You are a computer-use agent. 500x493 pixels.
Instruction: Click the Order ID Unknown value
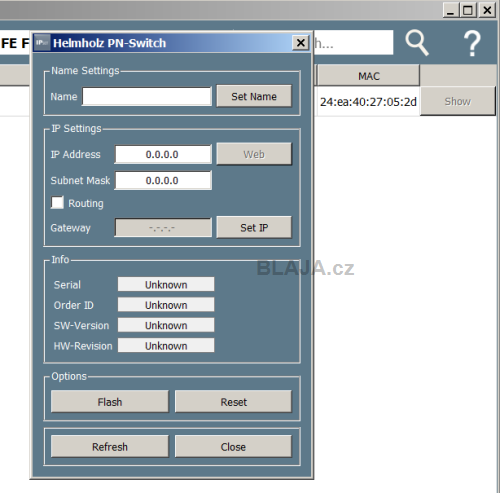[x=166, y=305]
